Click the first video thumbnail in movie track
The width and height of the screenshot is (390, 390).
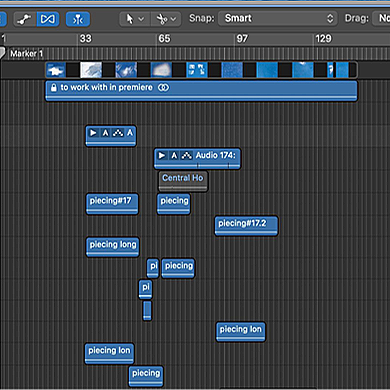point(56,70)
